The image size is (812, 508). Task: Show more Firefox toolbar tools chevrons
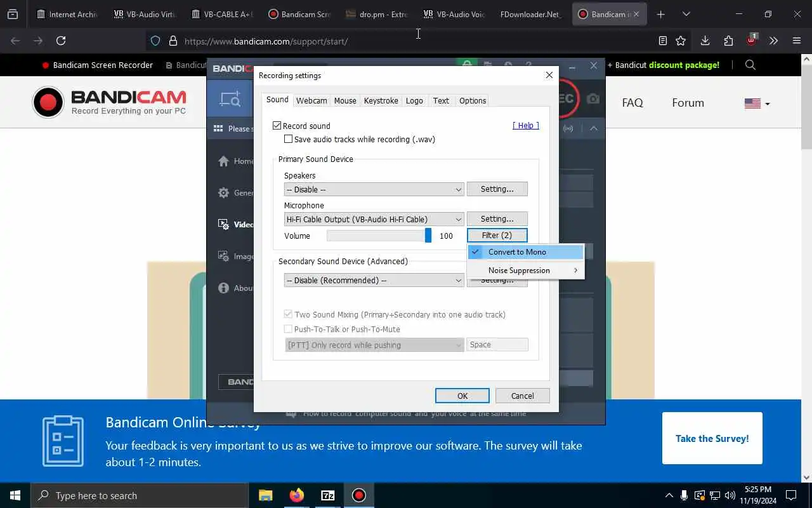coord(773,41)
